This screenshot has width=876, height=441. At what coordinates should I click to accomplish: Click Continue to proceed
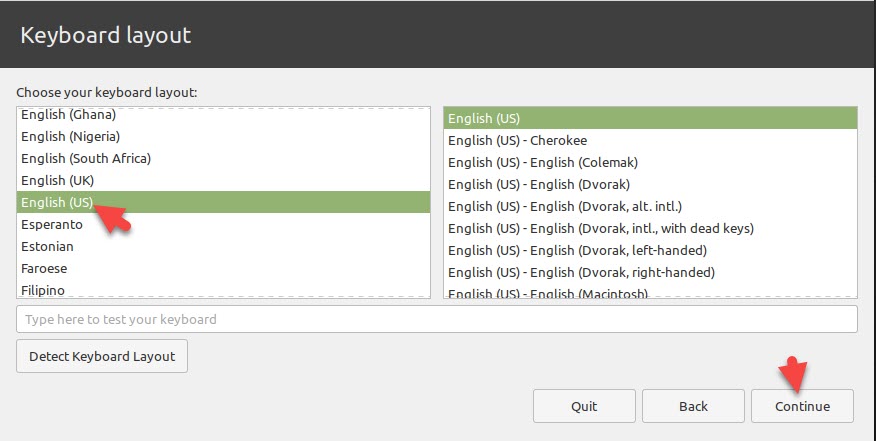click(802, 406)
